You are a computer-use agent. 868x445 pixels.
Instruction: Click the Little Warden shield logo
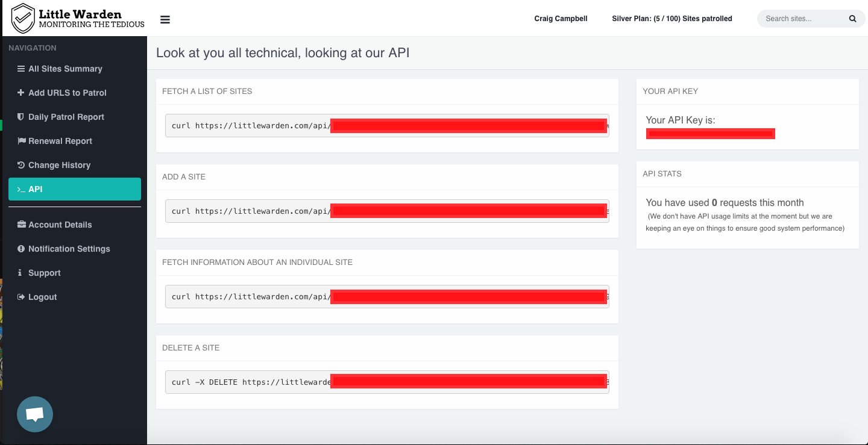24,18
